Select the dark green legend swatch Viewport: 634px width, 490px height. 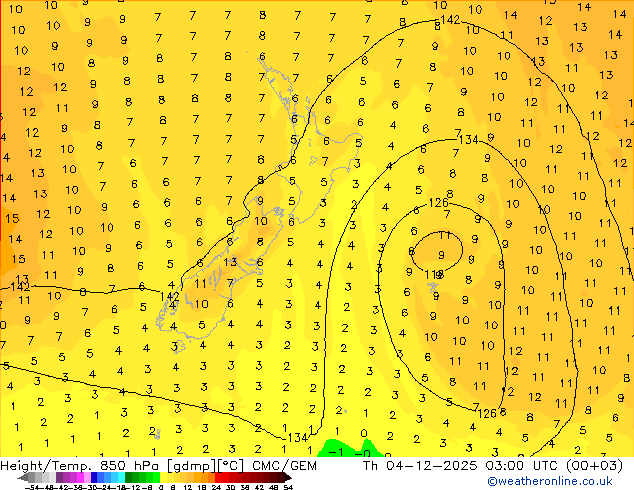tap(129, 478)
